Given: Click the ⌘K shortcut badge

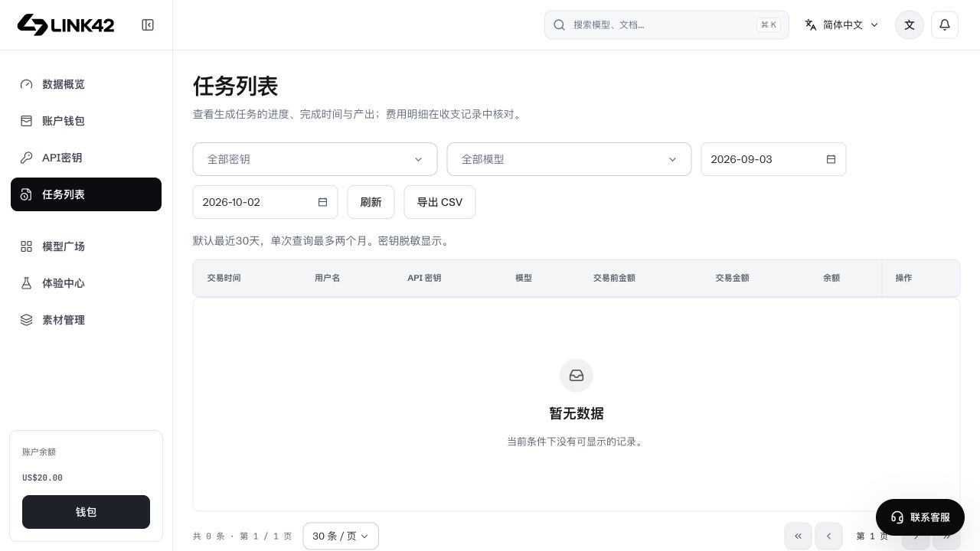Looking at the screenshot, I should coord(769,24).
